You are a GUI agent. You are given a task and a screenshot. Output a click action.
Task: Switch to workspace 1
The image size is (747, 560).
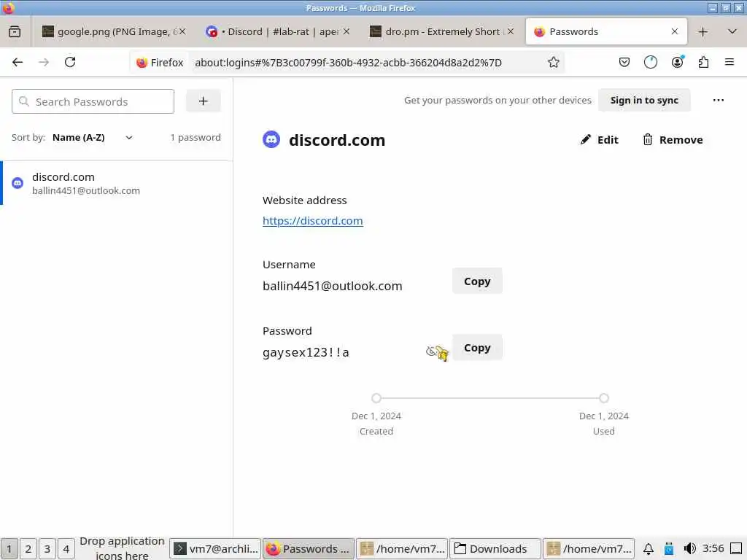point(9,549)
